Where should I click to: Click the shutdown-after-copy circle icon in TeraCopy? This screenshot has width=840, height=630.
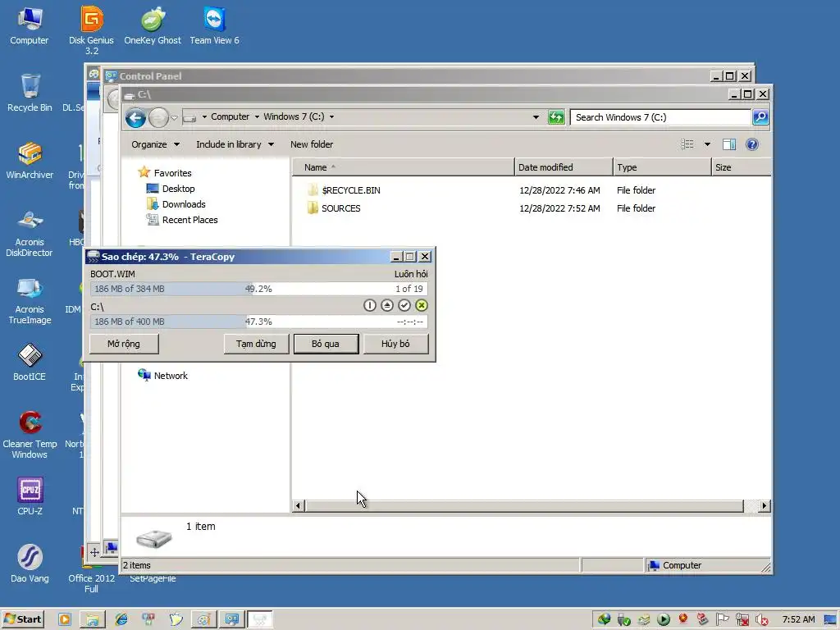coord(370,305)
